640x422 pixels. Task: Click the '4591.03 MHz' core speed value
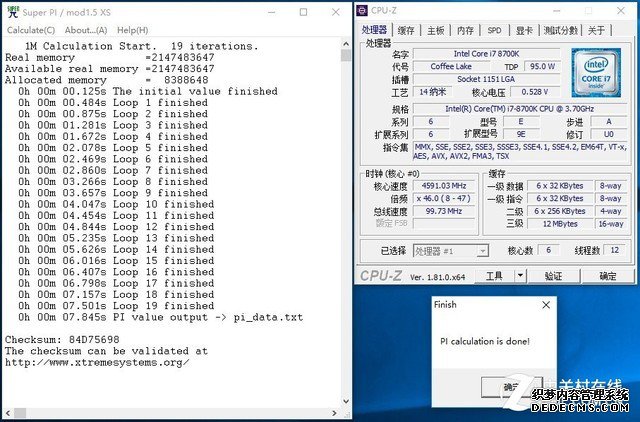[444, 186]
